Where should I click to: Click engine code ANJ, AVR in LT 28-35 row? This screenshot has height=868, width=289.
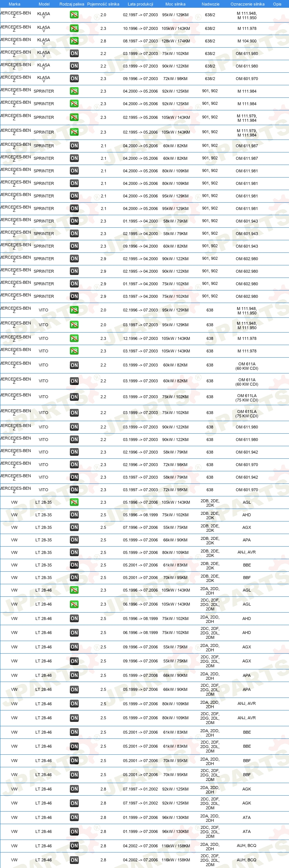(246, 552)
